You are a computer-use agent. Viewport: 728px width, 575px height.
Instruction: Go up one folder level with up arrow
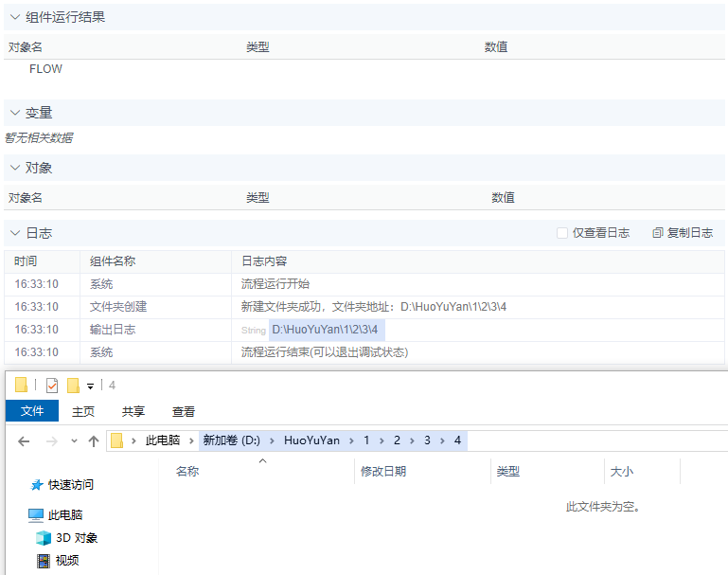93,441
